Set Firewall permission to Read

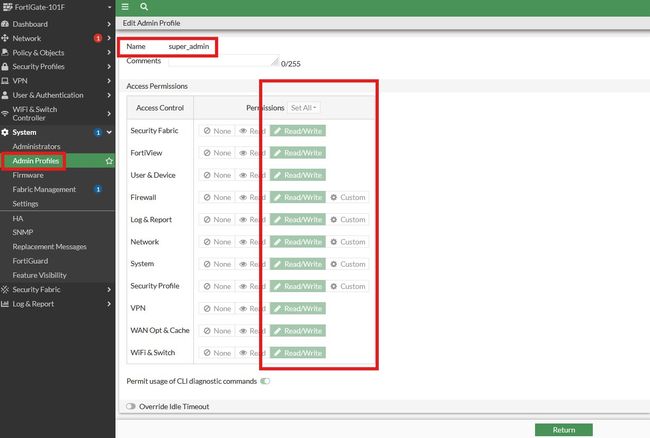tap(252, 197)
